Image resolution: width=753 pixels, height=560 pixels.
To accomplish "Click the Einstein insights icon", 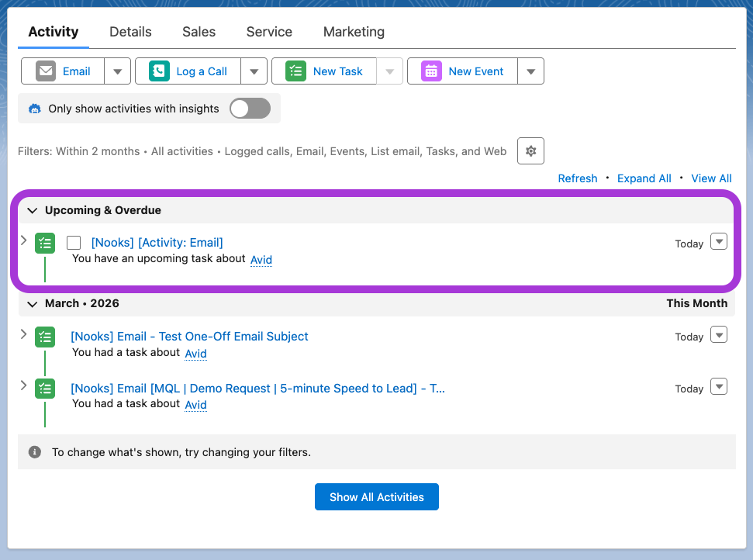I will (x=35, y=109).
